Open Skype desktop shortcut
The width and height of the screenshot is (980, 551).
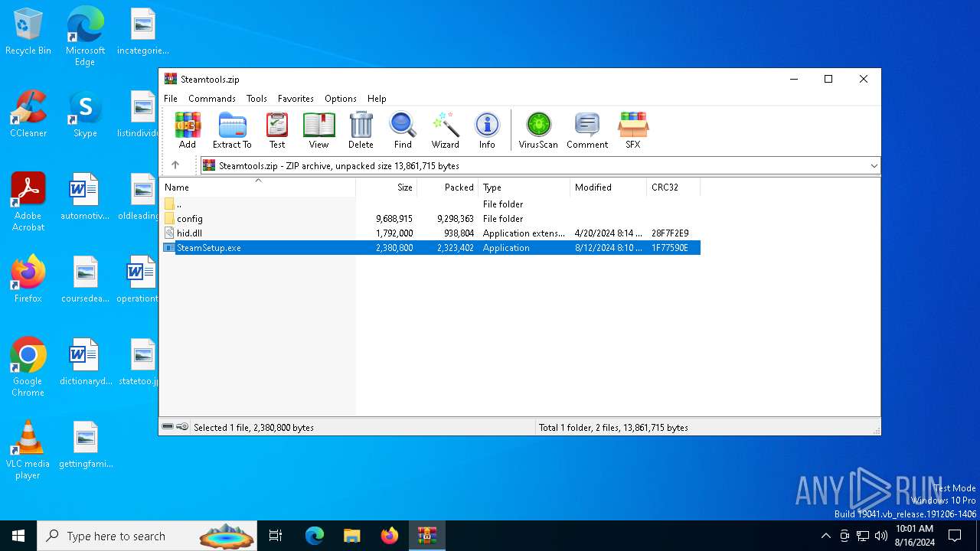tap(85, 114)
